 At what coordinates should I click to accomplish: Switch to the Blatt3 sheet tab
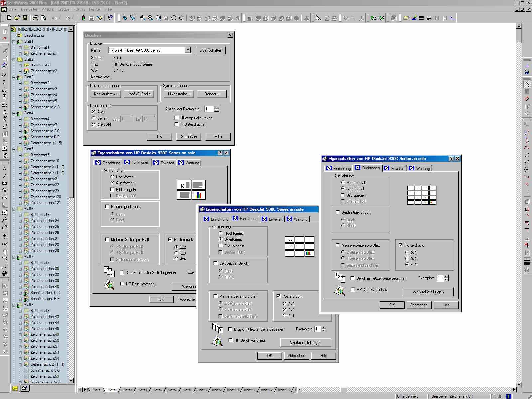coord(127,390)
